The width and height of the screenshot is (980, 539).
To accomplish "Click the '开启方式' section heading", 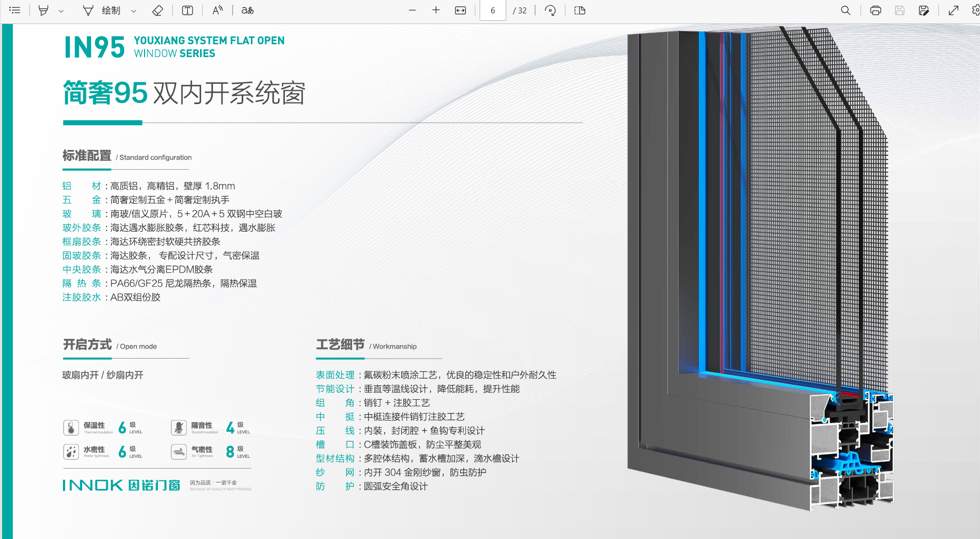I will point(87,345).
